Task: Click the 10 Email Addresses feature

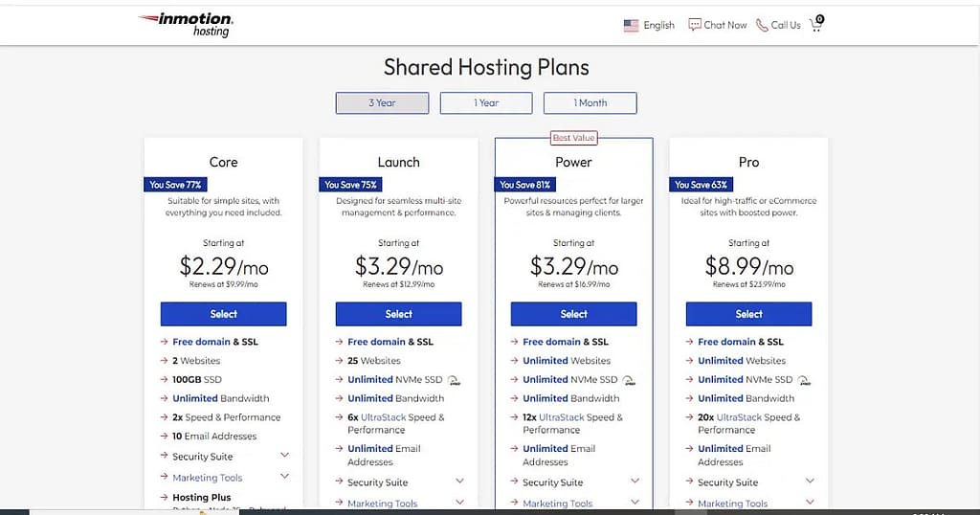Action: pyautogui.click(x=214, y=437)
